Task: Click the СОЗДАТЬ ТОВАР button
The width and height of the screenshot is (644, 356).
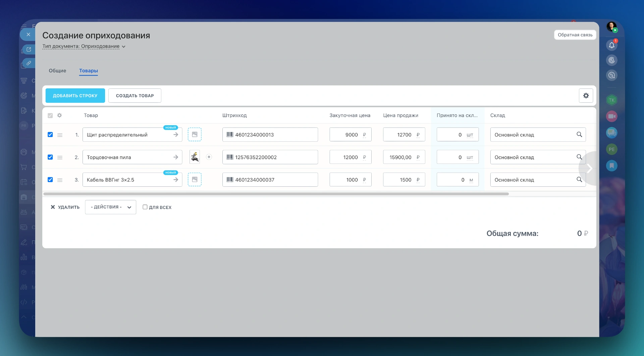Action: 135,96
